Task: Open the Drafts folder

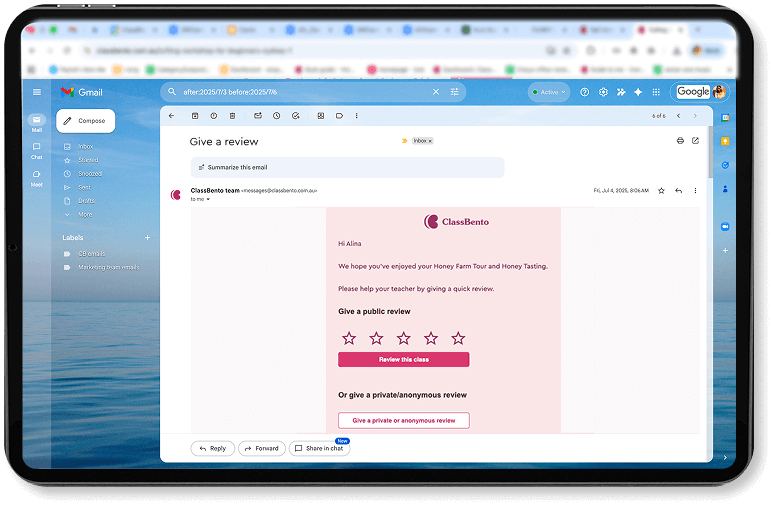Action: pos(86,201)
